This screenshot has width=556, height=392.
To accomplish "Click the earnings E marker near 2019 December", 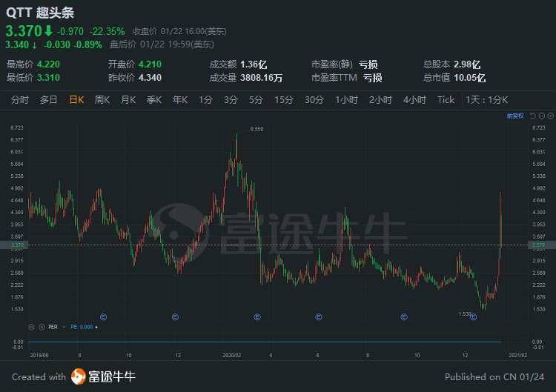I will (x=175, y=317).
